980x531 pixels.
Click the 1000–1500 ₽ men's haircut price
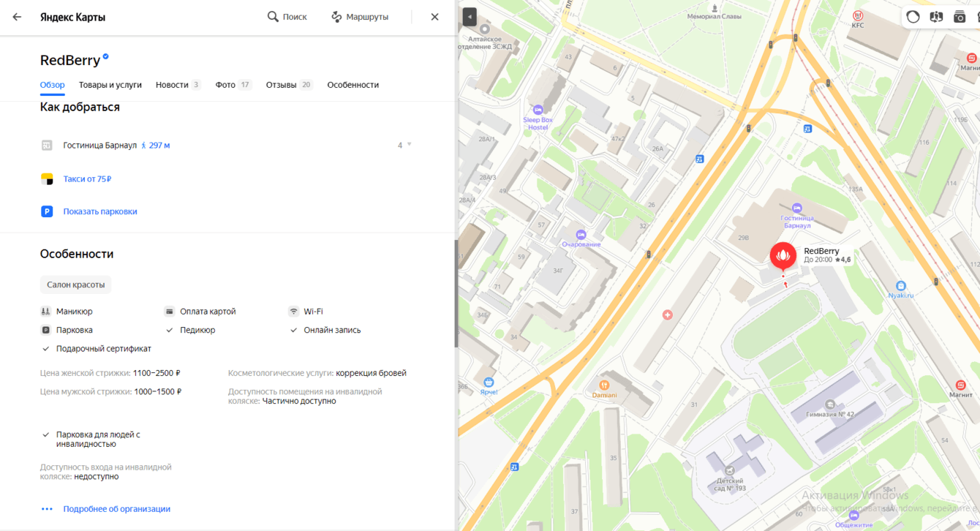click(x=157, y=392)
